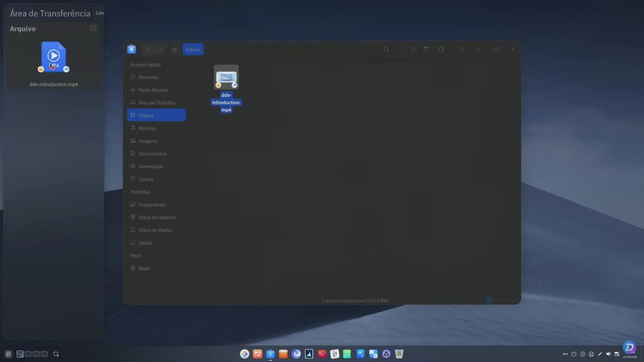
Task: Expand the Rede section in the sidebar
Action: pos(135,256)
